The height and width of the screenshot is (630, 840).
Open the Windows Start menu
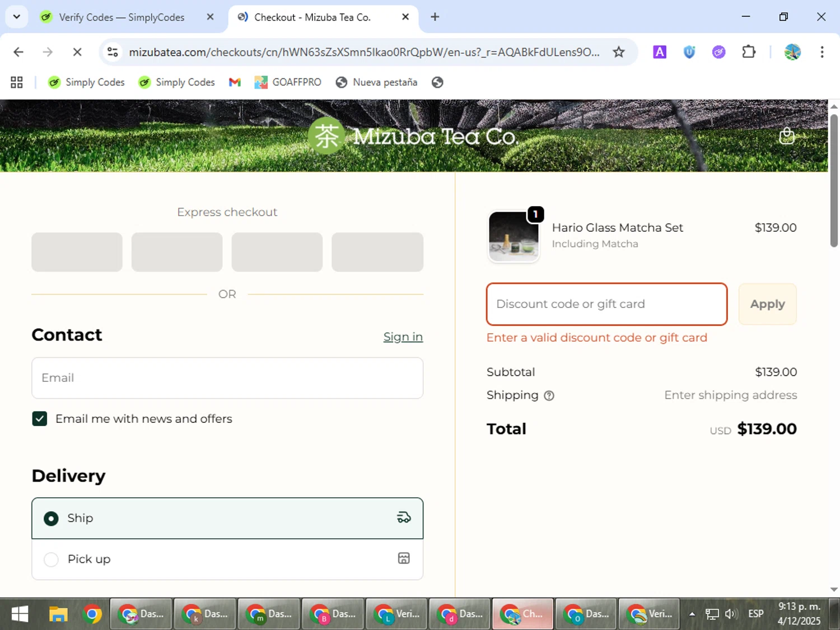20,614
